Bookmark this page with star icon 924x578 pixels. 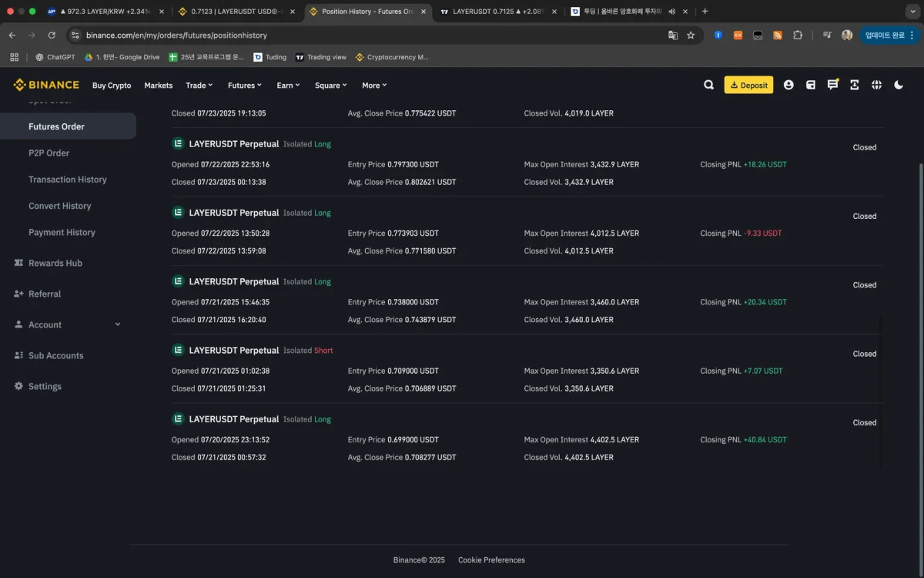[691, 35]
